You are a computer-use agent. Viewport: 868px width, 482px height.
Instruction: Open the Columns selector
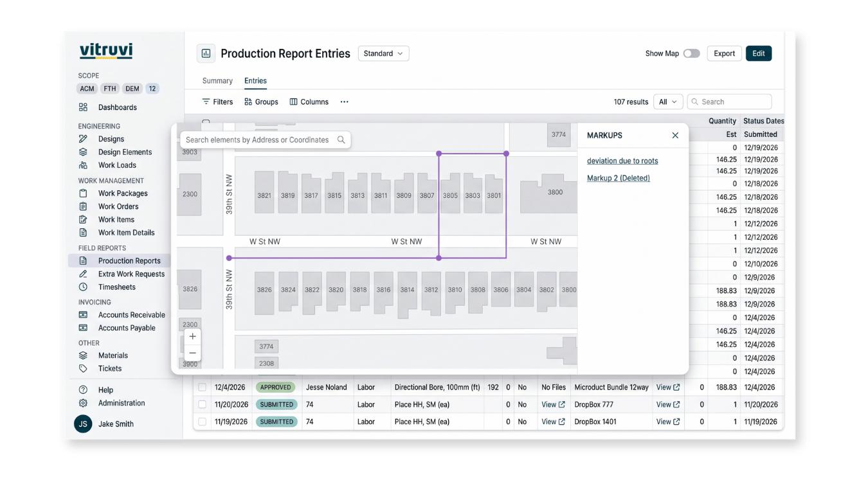pos(309,102)
